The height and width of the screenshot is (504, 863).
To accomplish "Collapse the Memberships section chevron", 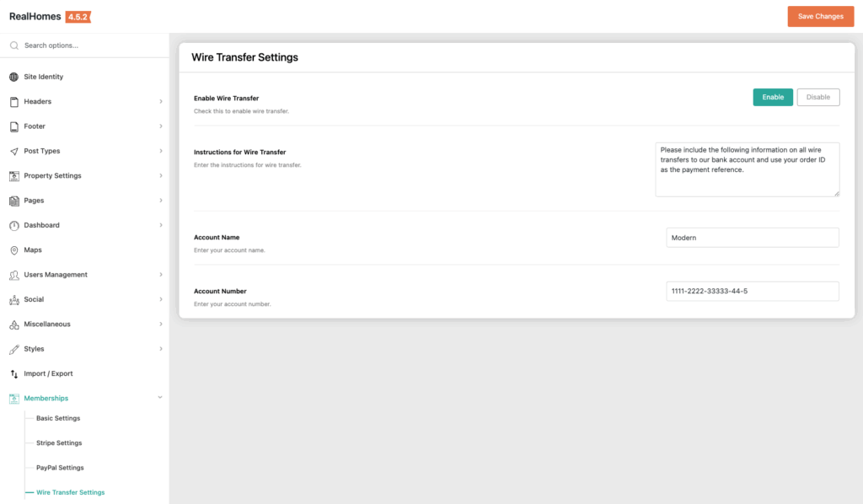I will (x=160, y=398).
